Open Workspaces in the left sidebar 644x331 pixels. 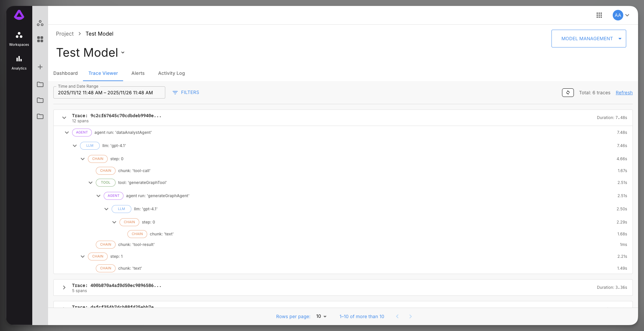(x=19, y=39)
